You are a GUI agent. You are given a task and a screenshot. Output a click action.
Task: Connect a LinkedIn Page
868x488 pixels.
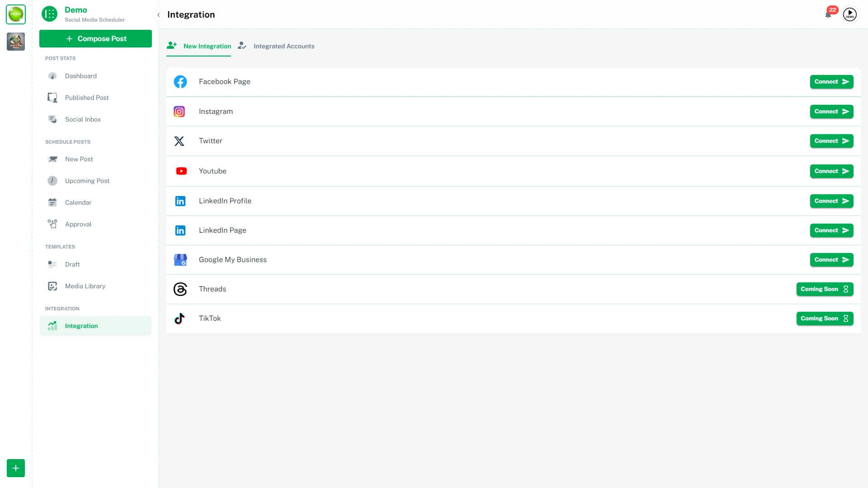point(831,230)
